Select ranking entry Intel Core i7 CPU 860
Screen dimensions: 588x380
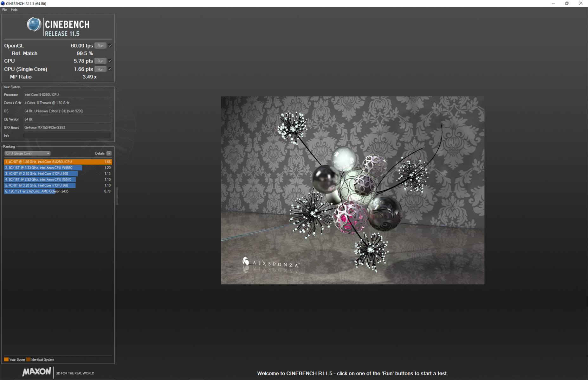click(58, 174)
